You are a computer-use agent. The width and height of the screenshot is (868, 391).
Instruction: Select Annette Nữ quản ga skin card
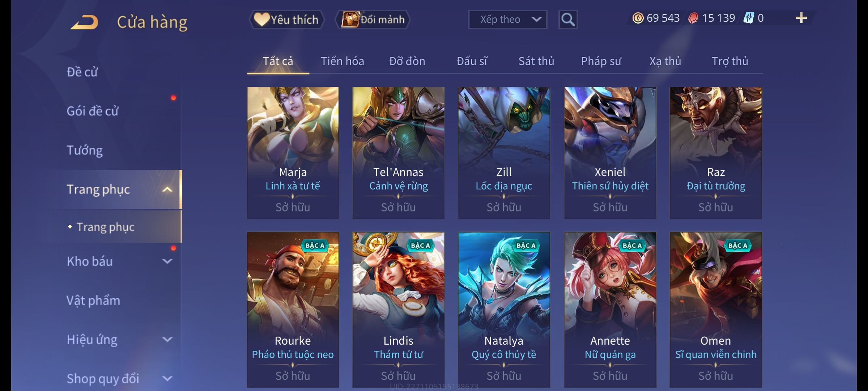(x=610, y=310)
